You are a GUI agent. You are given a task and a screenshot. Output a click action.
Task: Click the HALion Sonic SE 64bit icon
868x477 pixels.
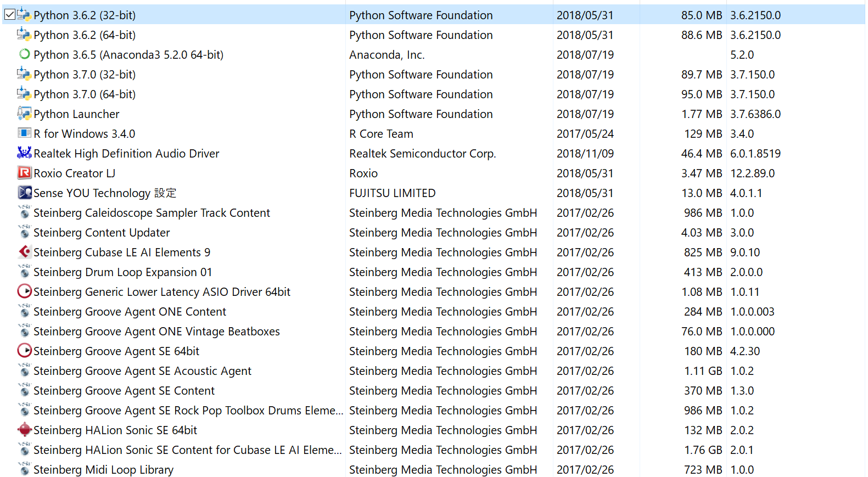(24, 430)
